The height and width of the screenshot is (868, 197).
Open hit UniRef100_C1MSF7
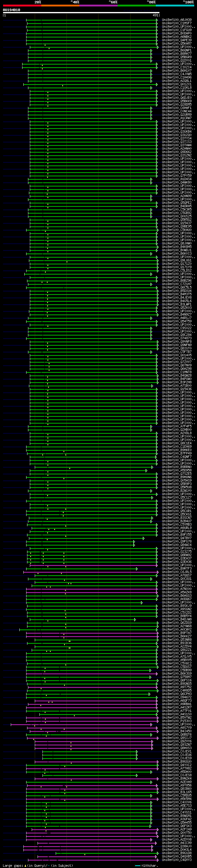pyautogui.click(x=177, y=23)
